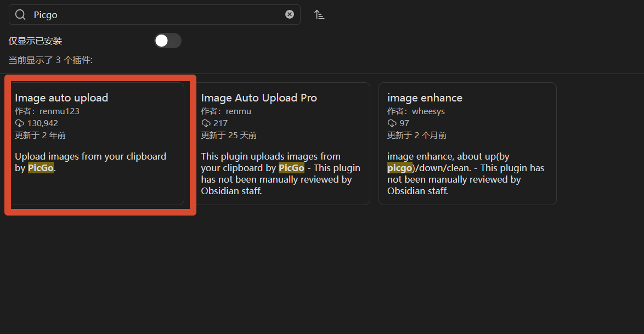The height and width of the screenshot is (334, 644).
Task: Click the download icon beside 217
Action: [206, 123]
